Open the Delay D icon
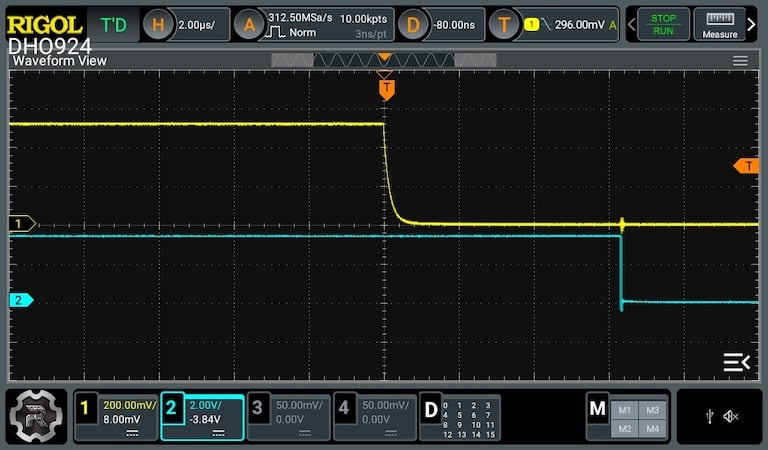This screenshot has width=768, height=450. click(413, 24)
